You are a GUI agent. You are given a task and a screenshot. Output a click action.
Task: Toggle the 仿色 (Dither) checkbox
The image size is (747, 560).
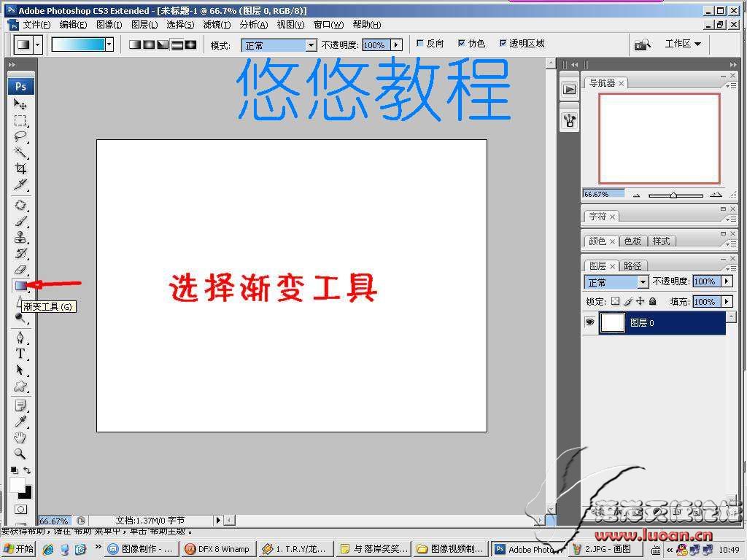(461, 43)
